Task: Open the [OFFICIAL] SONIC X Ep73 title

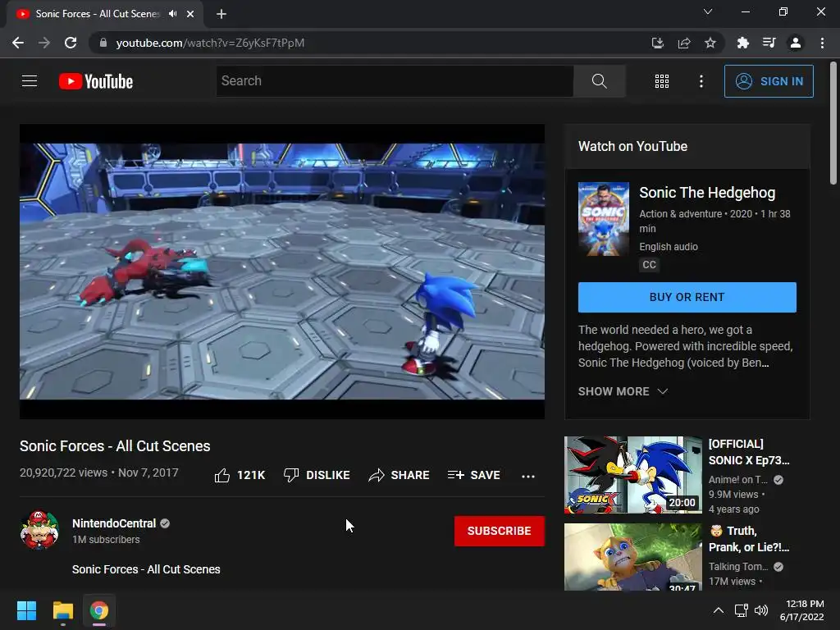Action: (749, 452)
